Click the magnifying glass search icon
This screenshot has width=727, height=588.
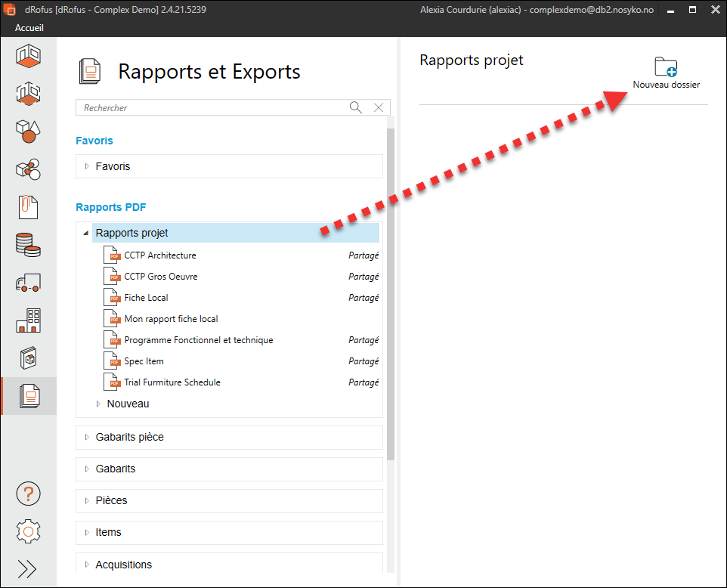[x=356, y=107]
